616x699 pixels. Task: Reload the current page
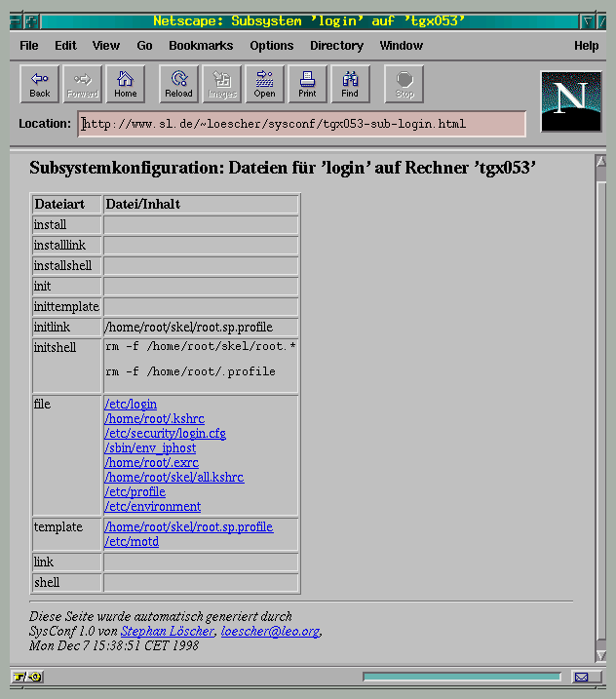click(178, 84)
